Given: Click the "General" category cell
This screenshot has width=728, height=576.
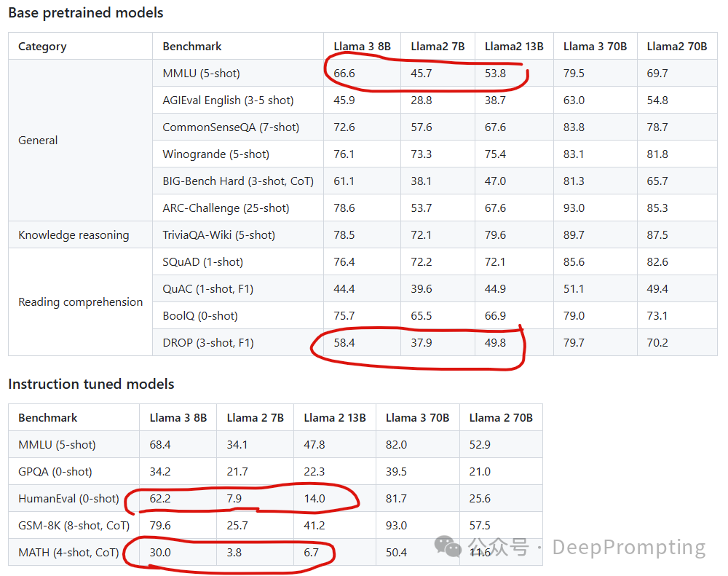Looking at the screenshot, I should pos(38,141).
